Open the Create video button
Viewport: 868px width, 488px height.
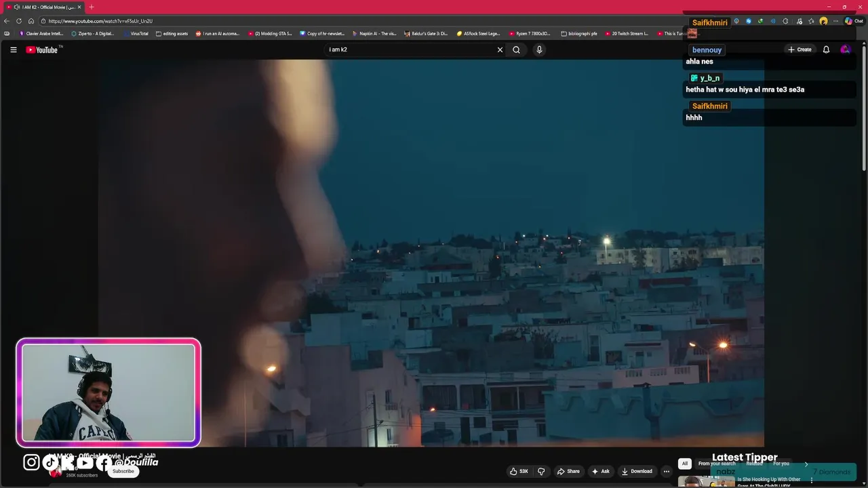(800, 49)
